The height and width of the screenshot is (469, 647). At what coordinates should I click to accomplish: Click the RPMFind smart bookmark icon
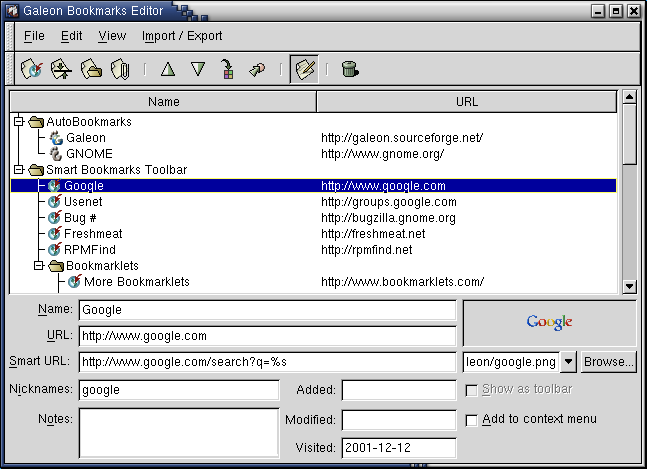coord(54,250)
